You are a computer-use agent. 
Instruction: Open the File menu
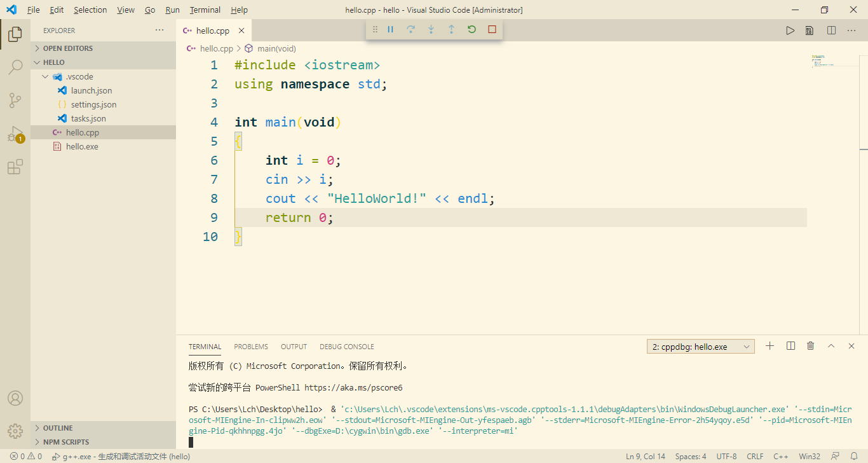(34, 10)
